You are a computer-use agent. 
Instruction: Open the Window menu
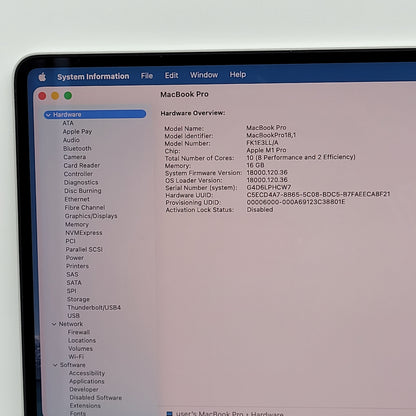click(x=204, y=75)
